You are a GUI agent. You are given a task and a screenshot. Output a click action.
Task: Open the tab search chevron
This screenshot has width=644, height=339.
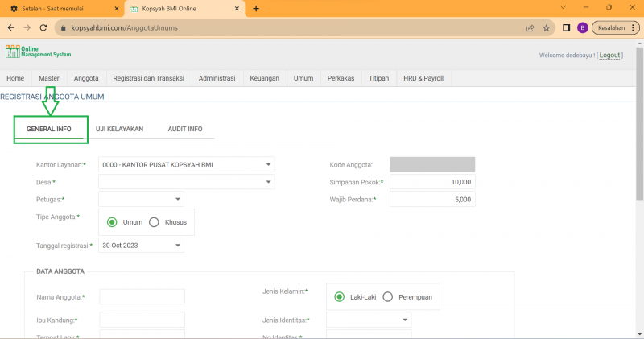point(563,7)
